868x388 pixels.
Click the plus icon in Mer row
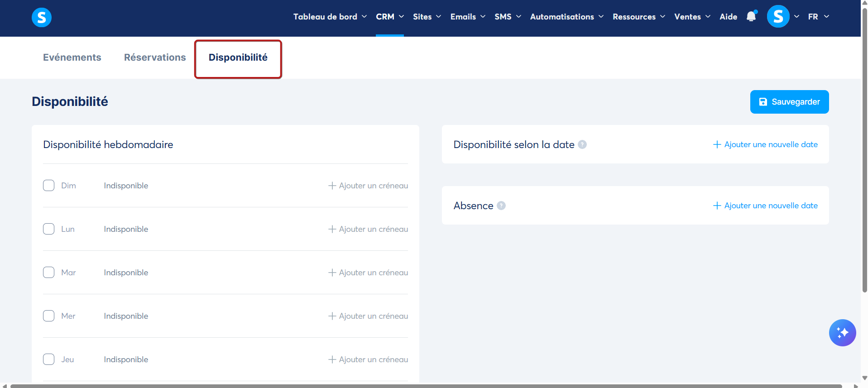pyautogui.click(x=332, y=316)
